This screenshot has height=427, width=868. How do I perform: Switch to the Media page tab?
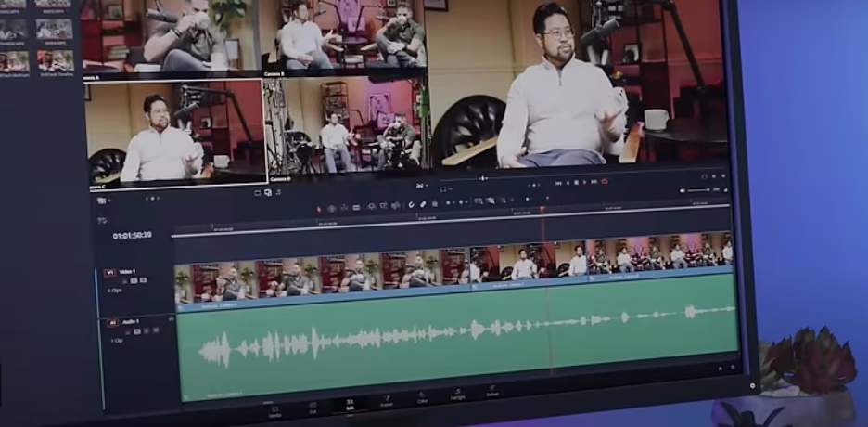coord(275,411)
